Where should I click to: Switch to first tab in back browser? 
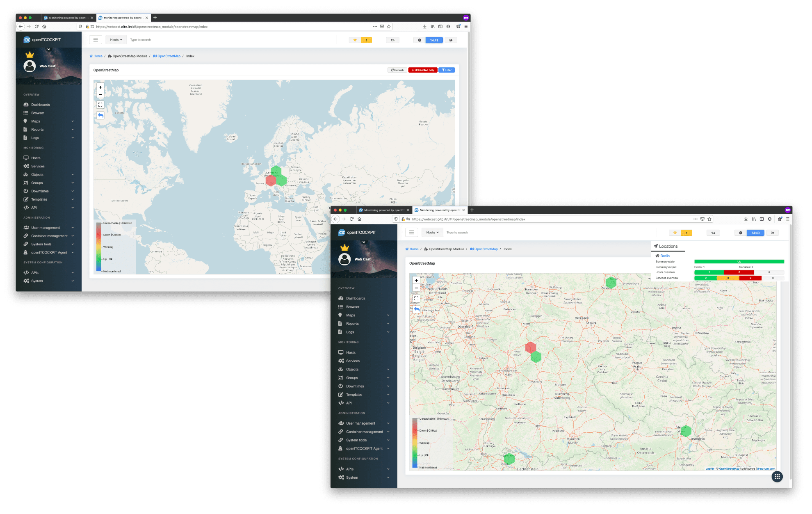pyautogui.click(x=68, y=18)
